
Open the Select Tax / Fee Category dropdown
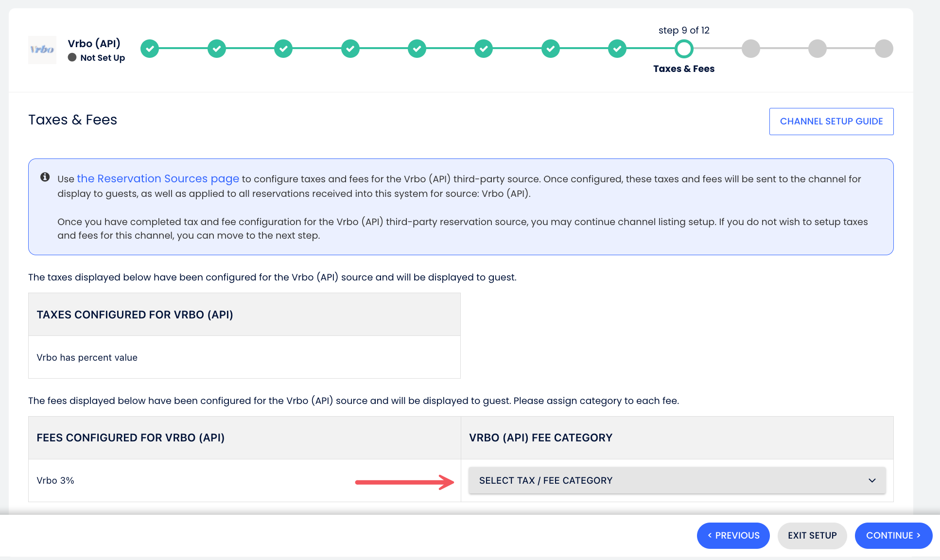coord(677,480)
